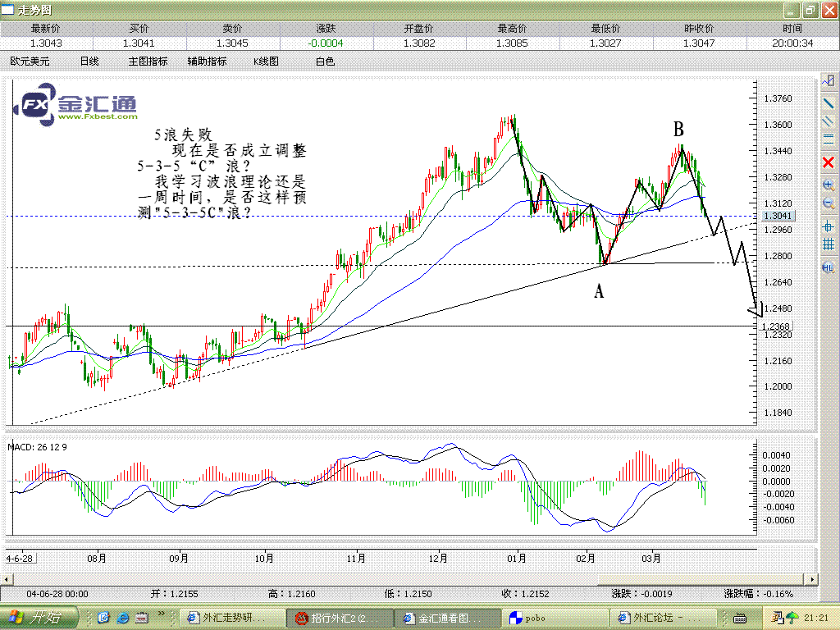Select the trend line drawing tool
The width and height of the screenshot is (840, 630).
tap(829, 102)
